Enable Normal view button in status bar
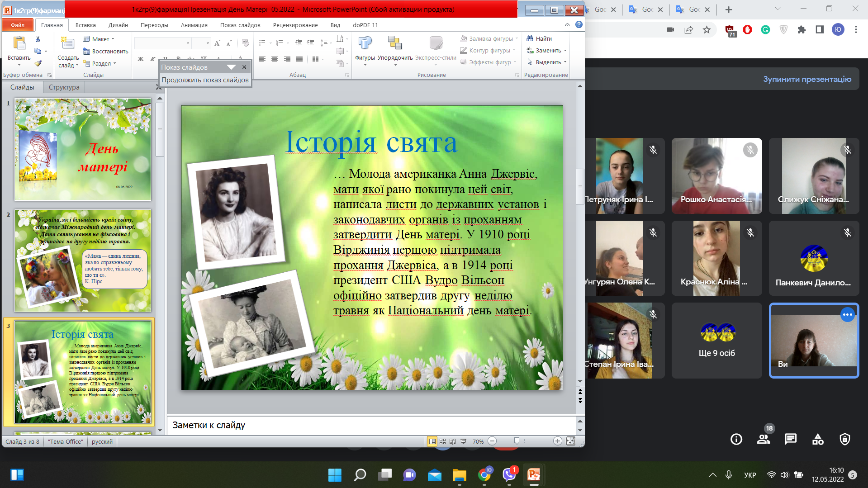The width and height of the screenshot is (868, 488). [432, 441]
